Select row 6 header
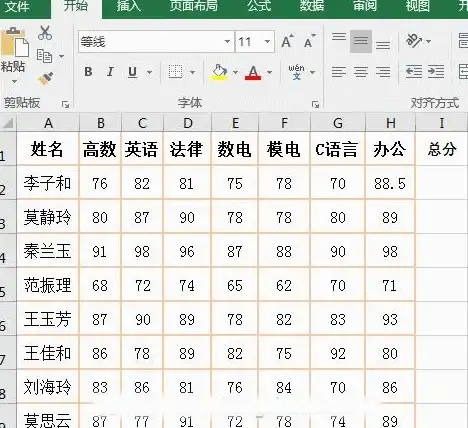Image resolution: width=468 pixels, height=428 pixels. (x=8, y=319)
